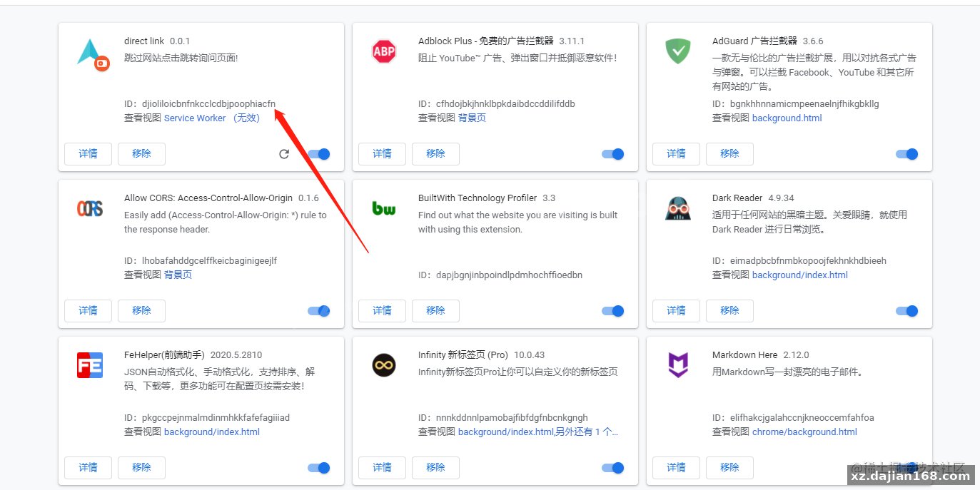Screen dimensions: 980x490
Task: Open 详情 for FeHelper
Action: 89,468
